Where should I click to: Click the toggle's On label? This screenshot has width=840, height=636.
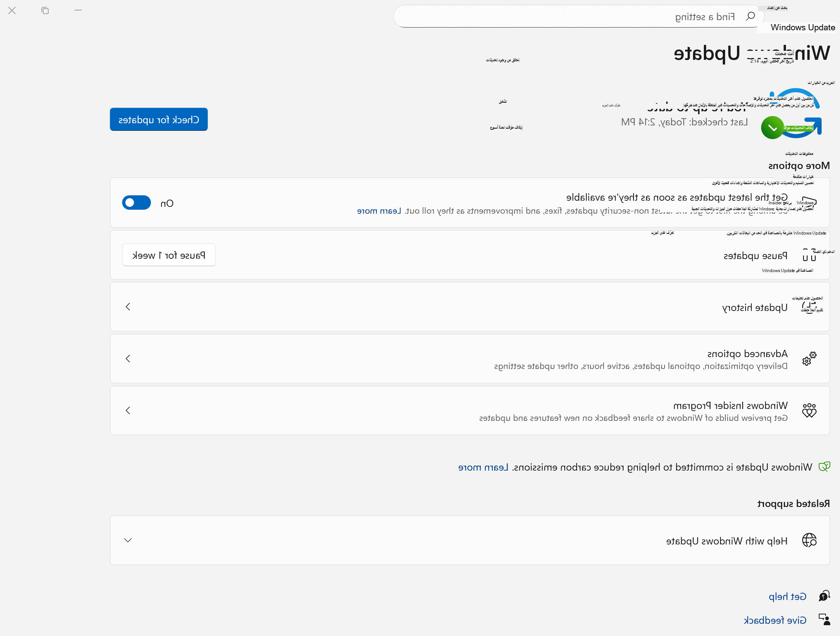(167, 203)
